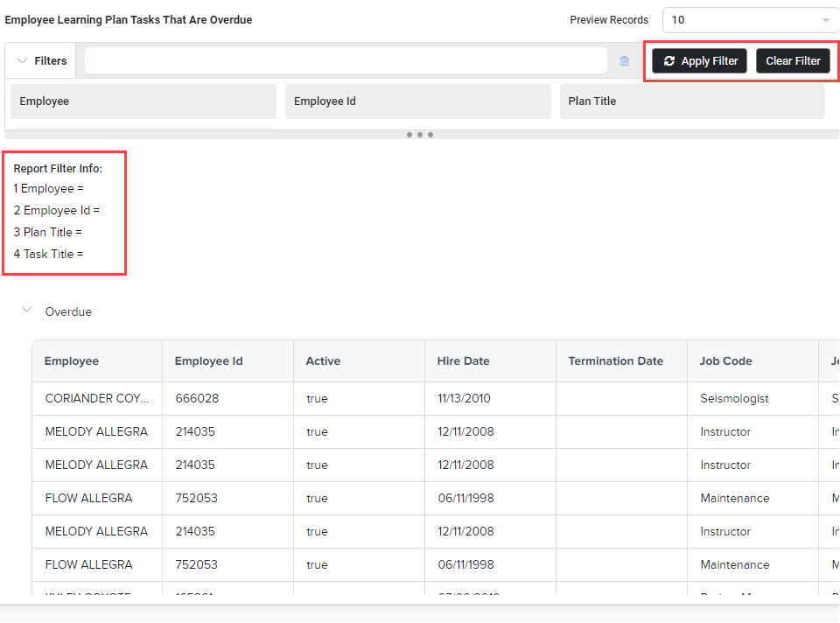Viewport: 840px width, 623px height.
Task: Click the Overdue group label
Action: tap(68, 311)
